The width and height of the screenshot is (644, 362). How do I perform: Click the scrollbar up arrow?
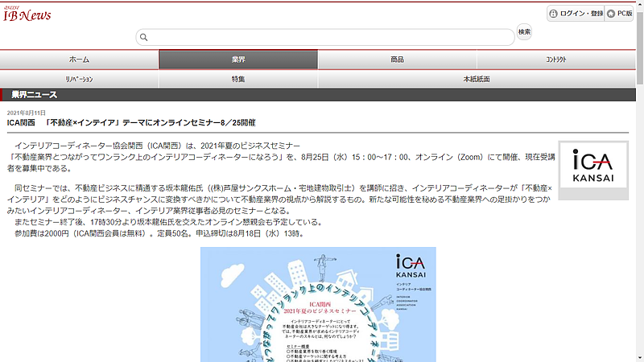(x=638, y=5)
